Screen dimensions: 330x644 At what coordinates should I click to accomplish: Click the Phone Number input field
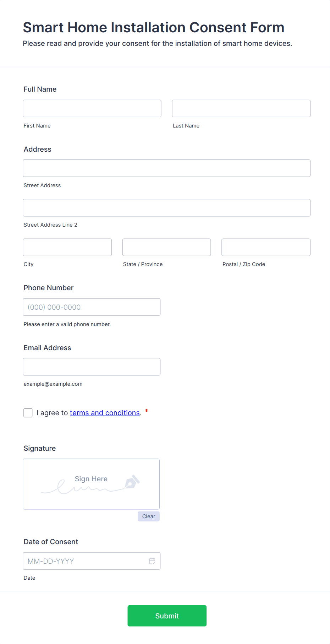pyautogui.click(x=92, y=307)
